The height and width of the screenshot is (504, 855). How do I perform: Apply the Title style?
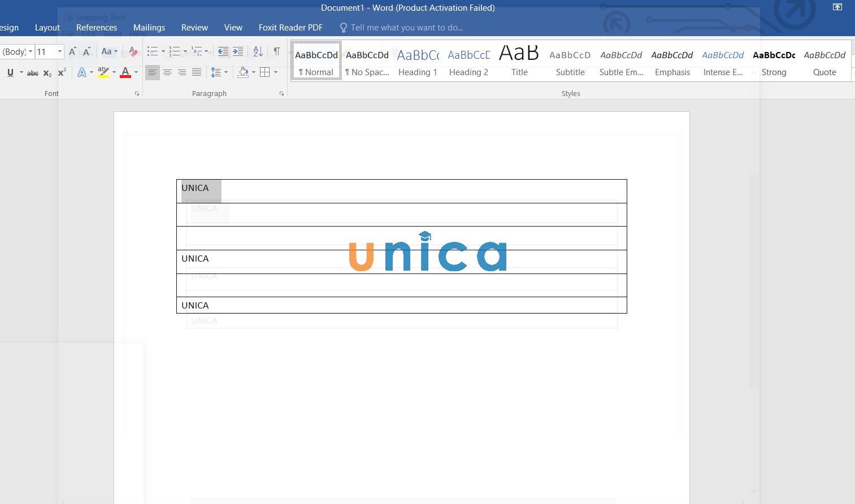pyautogui.click(x=519, y=61)
